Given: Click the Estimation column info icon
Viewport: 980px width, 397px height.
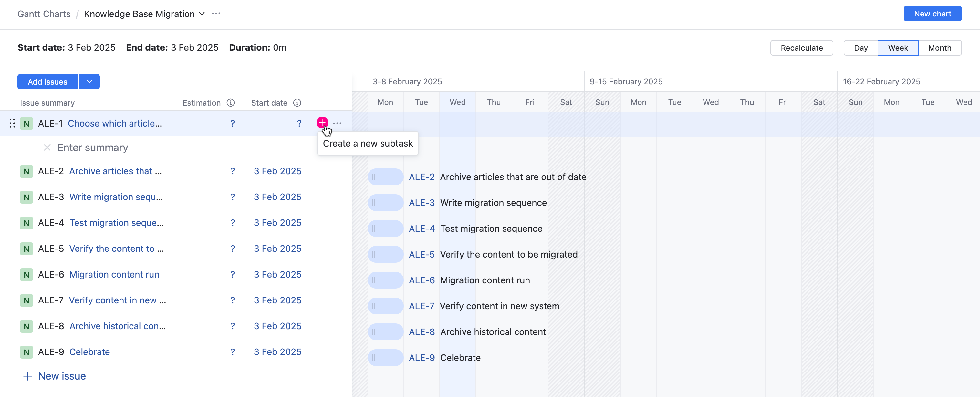Looking at the screenshot, I should [x=231, y=103].
